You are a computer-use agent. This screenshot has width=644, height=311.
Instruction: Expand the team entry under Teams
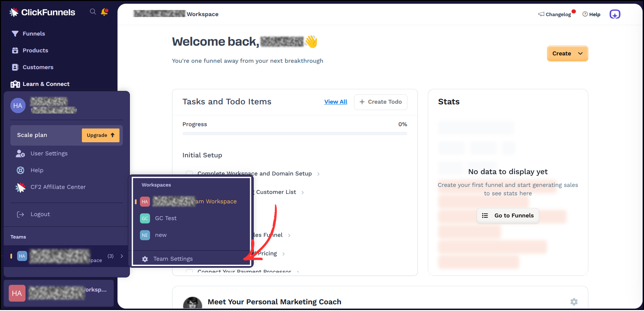pos(121,256)
